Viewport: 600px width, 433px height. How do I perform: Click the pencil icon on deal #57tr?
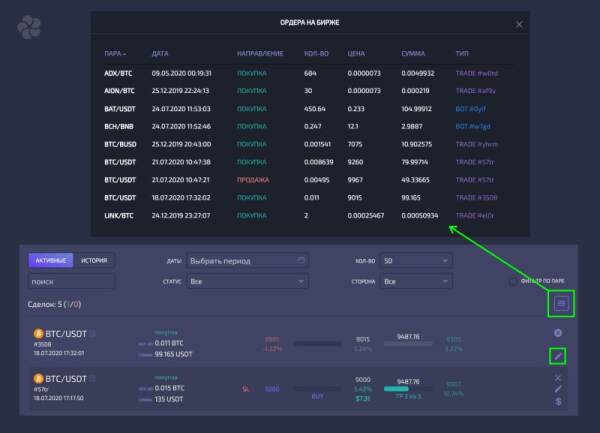pyautogui.click(x=558, y=389)
